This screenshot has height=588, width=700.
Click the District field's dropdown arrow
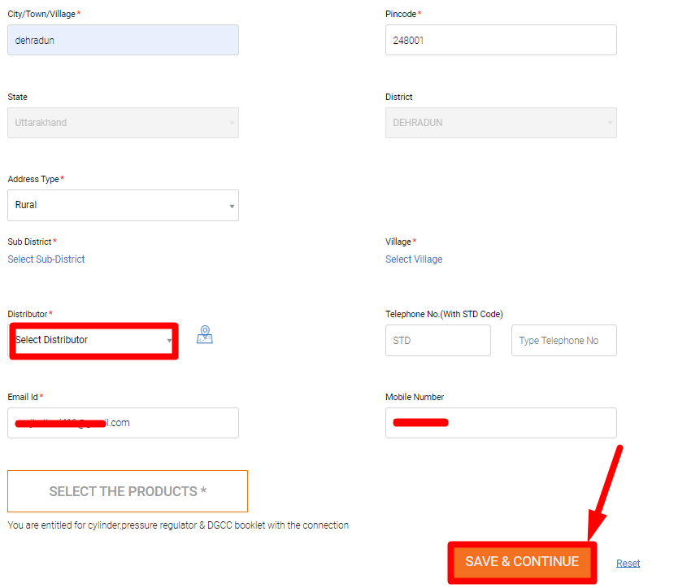pyautogui.click(x=610, y=124)
